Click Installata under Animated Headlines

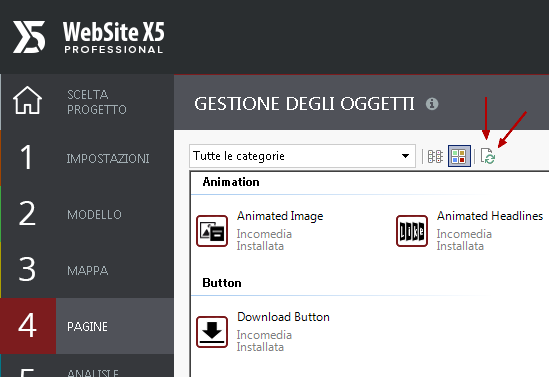click(460, 246)
